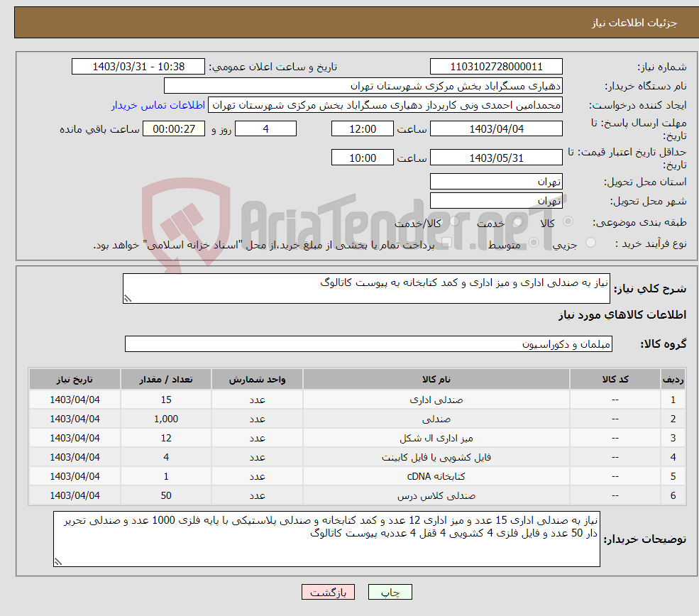The width and height of the screenshot is (699, 616).
Task: Click the توضیحات خریدار notes textarea
Action: point(326,539)
